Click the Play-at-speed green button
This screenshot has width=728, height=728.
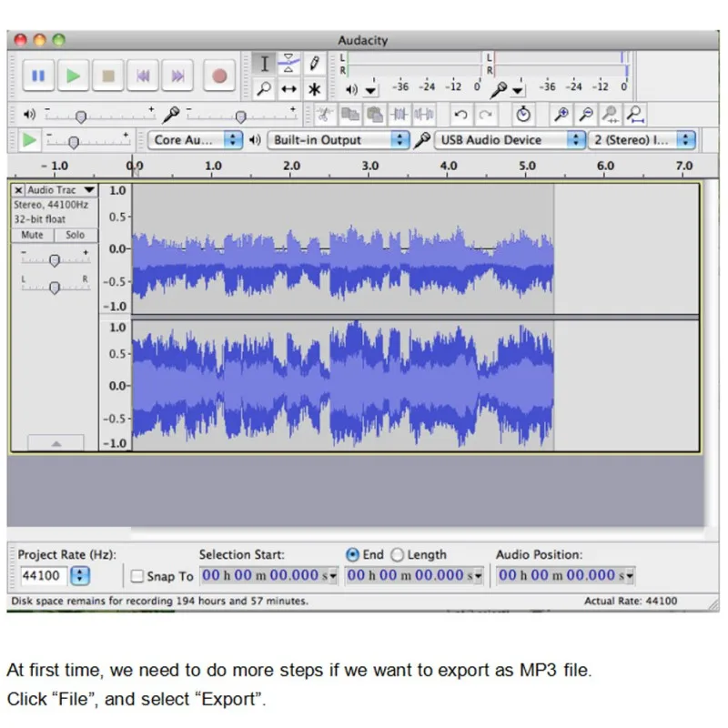click(29, 140)
